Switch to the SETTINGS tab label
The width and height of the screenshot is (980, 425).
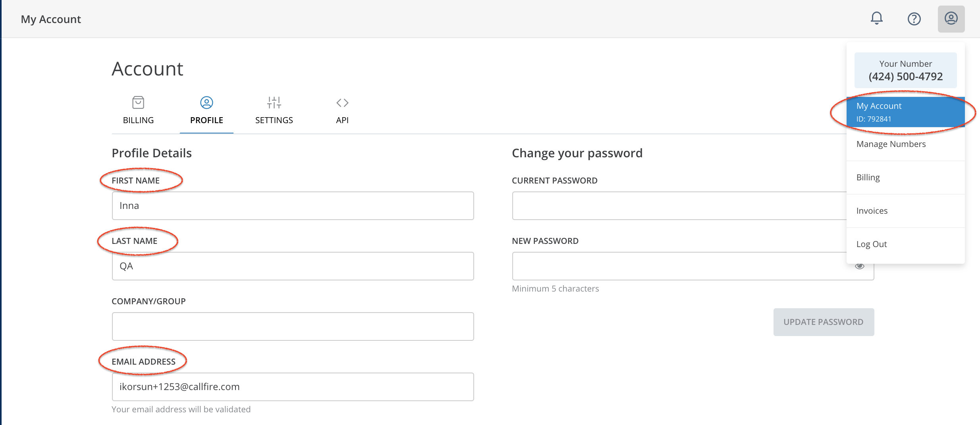tap(274, 120)
